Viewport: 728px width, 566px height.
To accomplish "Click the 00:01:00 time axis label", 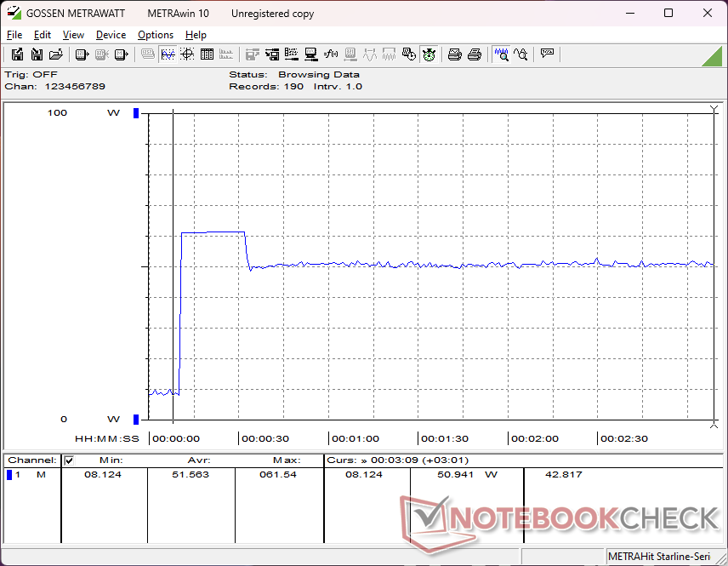I will tap(355, 439).
